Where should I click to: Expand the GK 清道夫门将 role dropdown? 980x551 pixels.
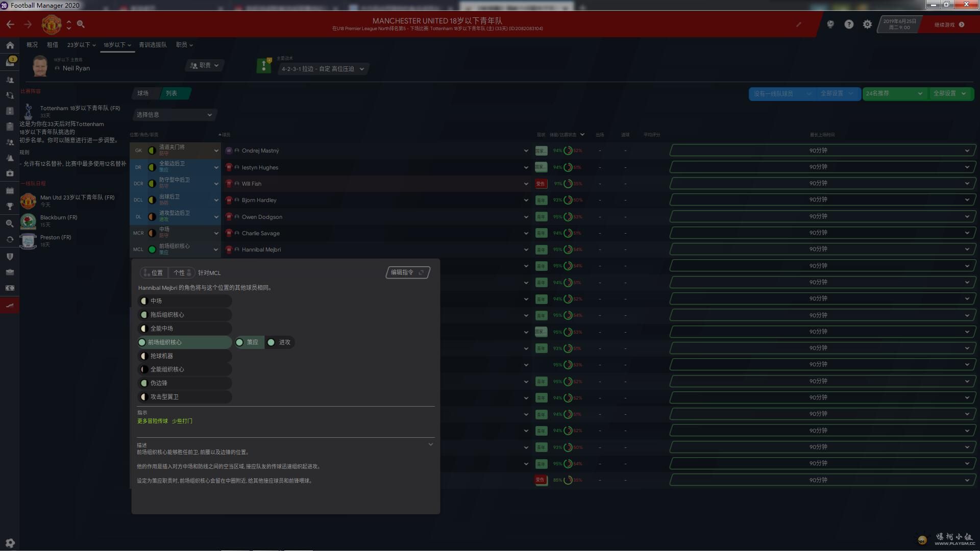(216, 151)
